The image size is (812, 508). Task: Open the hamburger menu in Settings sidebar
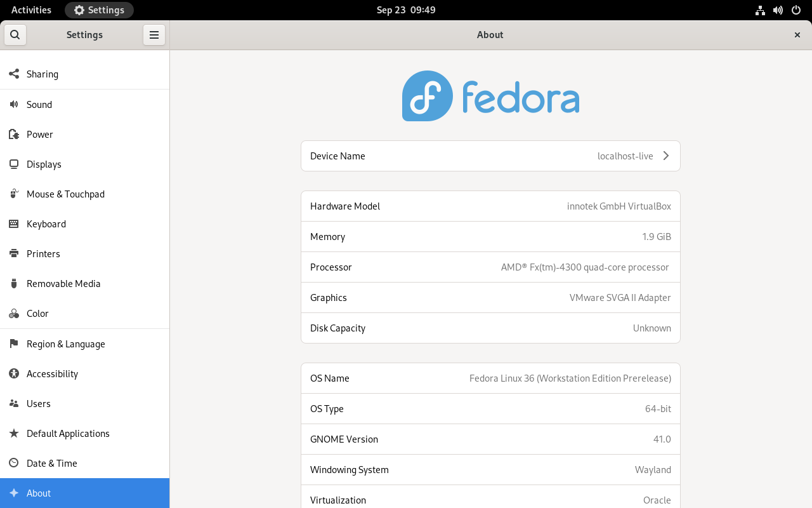pos(154,35)
